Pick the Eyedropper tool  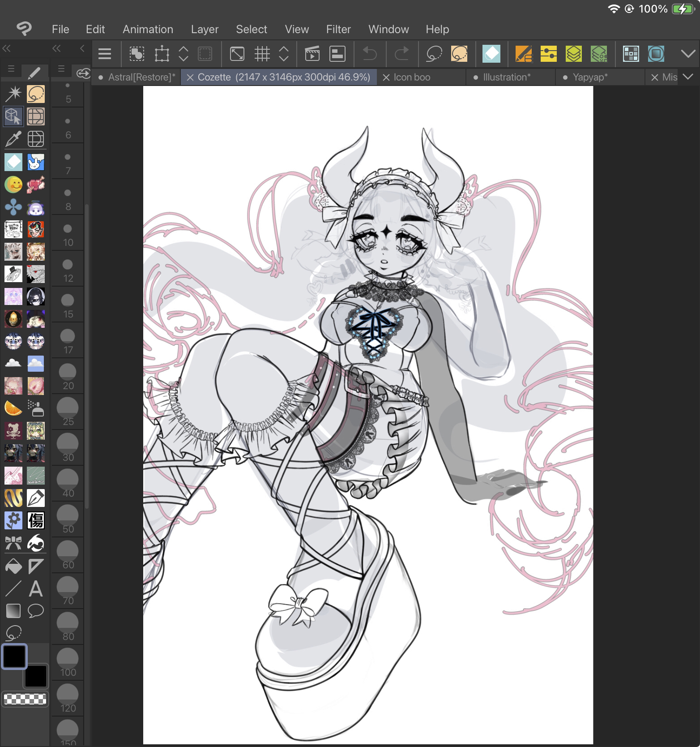click(x=13, y=139)
